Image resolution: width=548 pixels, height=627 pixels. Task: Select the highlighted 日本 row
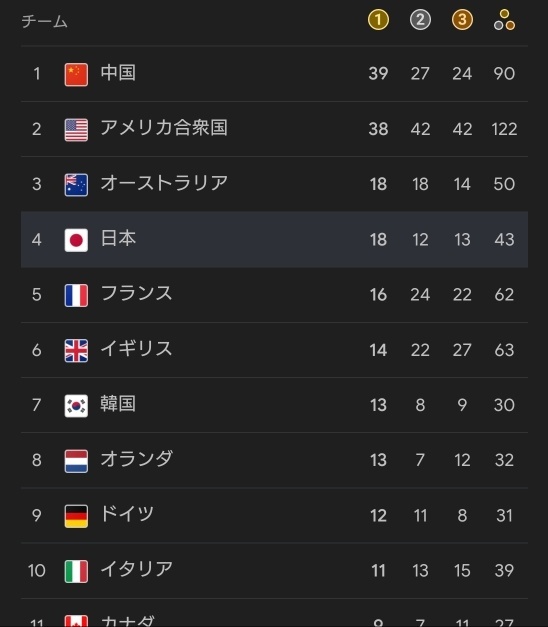pyautogui.click(x=274, y=240)
